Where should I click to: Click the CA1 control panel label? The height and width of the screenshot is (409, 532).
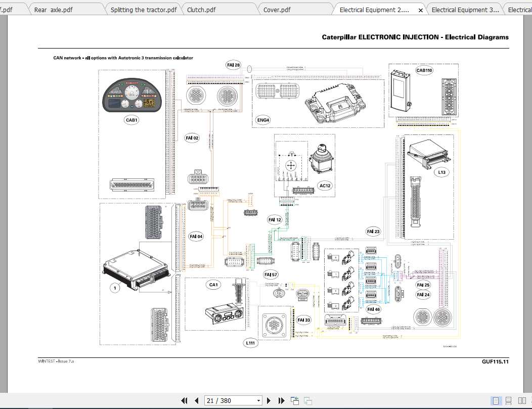tap(213, 285)
